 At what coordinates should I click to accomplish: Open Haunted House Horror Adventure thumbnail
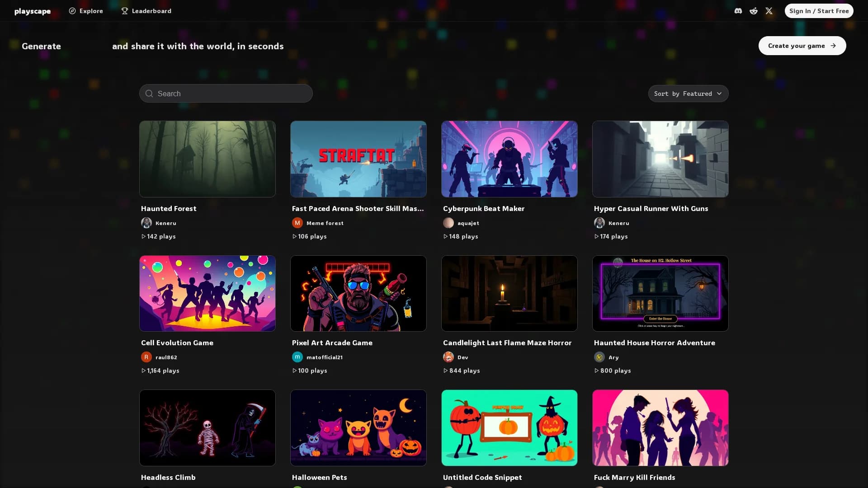click(x=660, y=294)
